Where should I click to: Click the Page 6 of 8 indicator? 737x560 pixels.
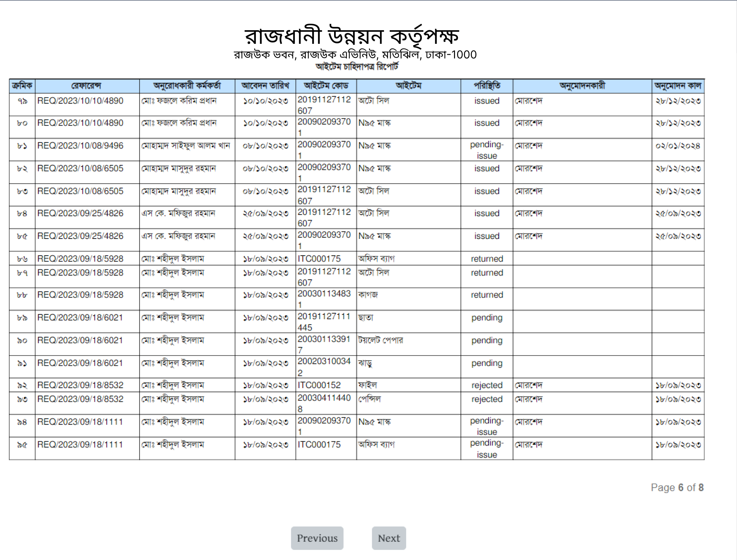pyautogui.click(x=677, y=488)
